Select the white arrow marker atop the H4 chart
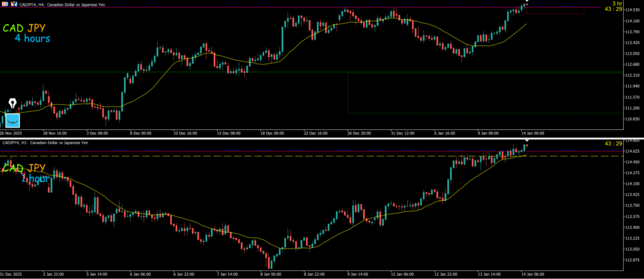 tap(527, 2)
